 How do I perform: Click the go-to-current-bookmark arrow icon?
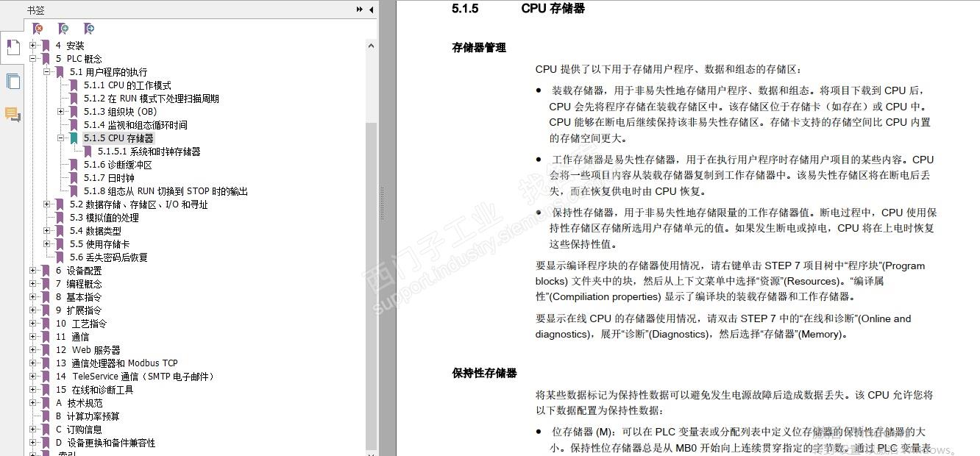point(88,29)
